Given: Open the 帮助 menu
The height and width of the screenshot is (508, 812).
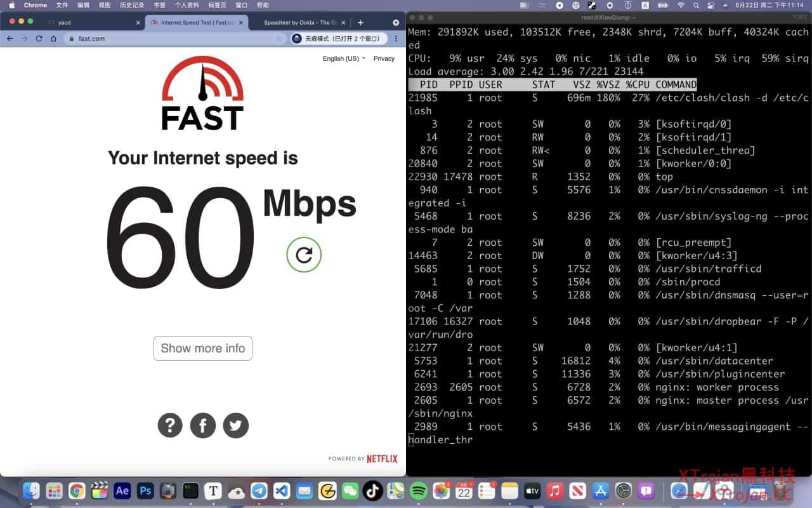Looking at the screenshot, I should pos(263,5).
